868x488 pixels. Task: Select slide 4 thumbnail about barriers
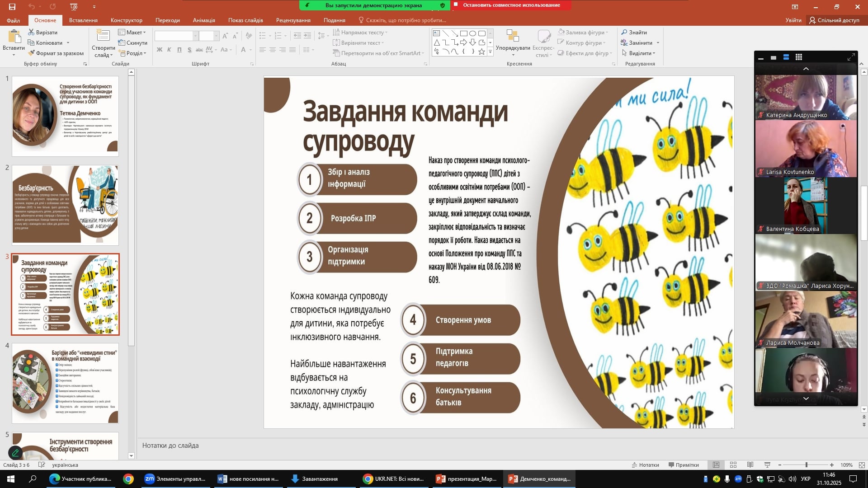[x=65, y=383]
